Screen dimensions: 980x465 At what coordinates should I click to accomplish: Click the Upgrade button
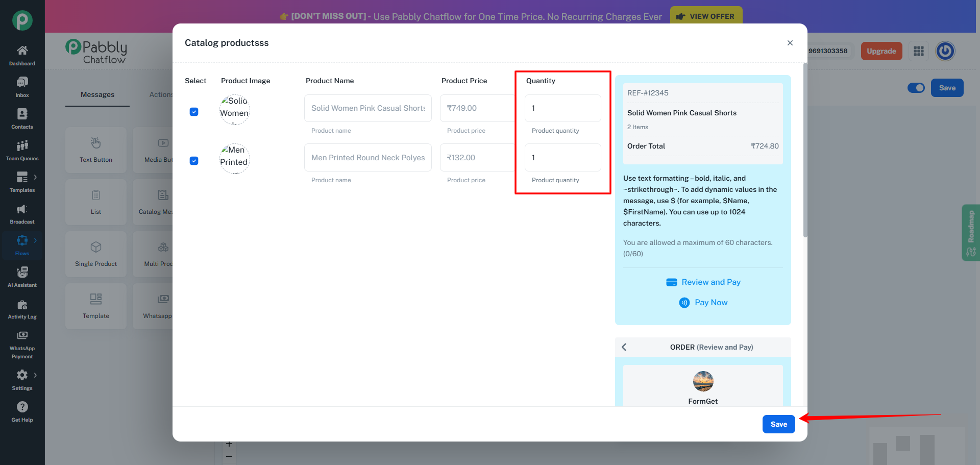click(881, 51)
